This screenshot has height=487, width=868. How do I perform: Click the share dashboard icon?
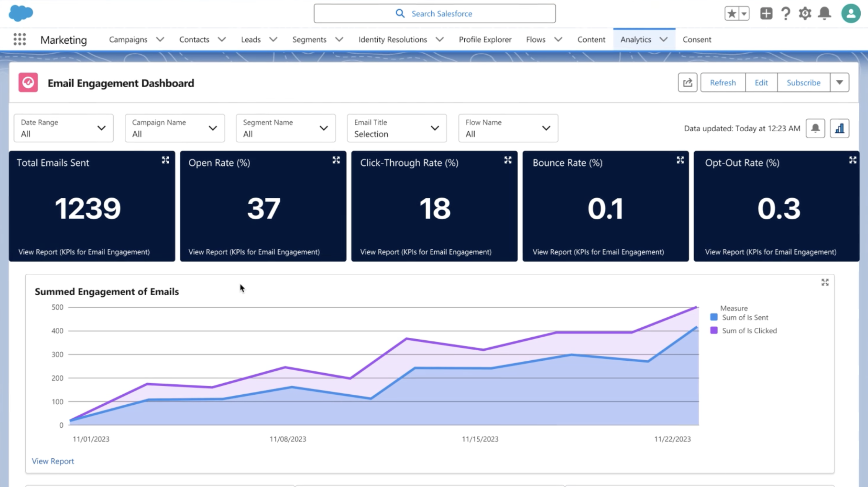pyautogui.click(x=687, y=82)
